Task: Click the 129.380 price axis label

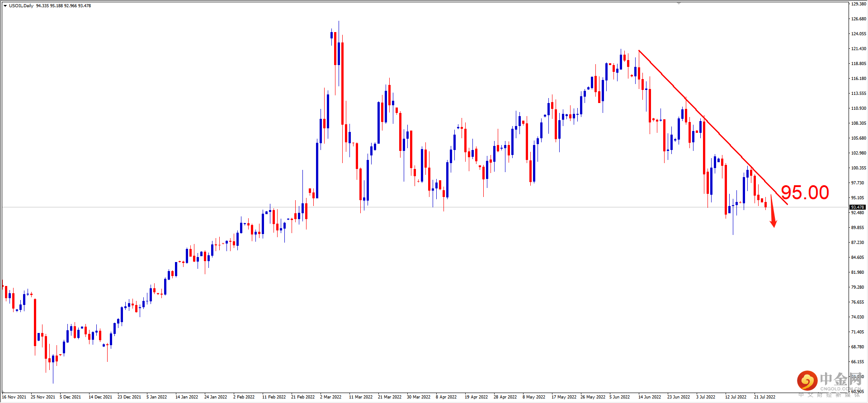Action: [859, 4]
